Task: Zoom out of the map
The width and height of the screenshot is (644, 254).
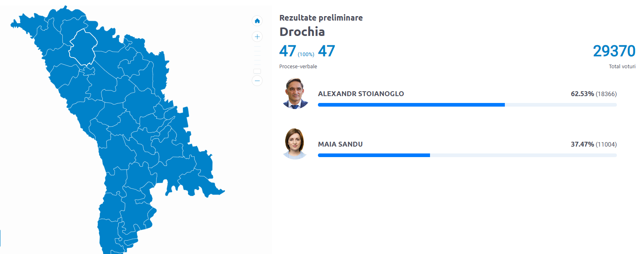Action: (x=257, y=81)
